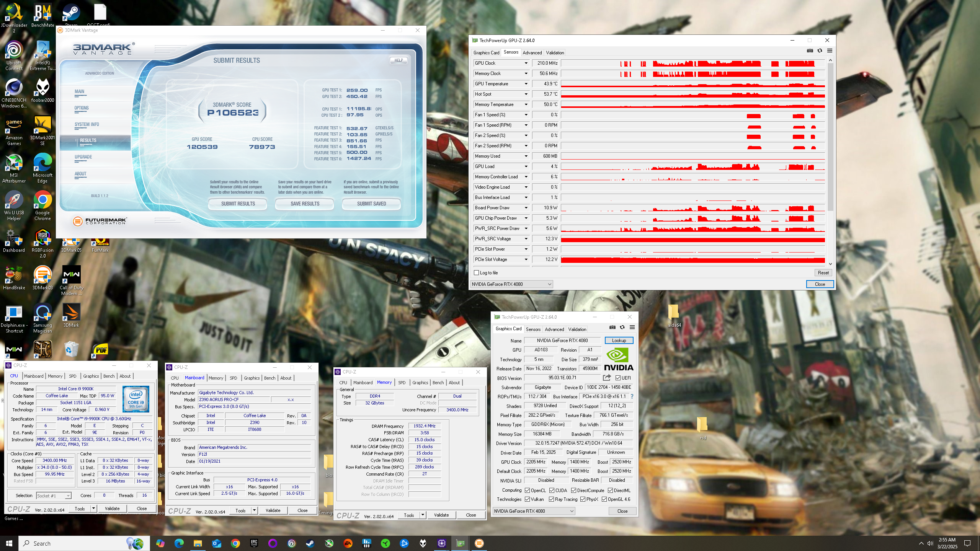Toggle the OpenCL checkbox
Image resolution: width=980 pixels, height=551 pixels.
527,491
